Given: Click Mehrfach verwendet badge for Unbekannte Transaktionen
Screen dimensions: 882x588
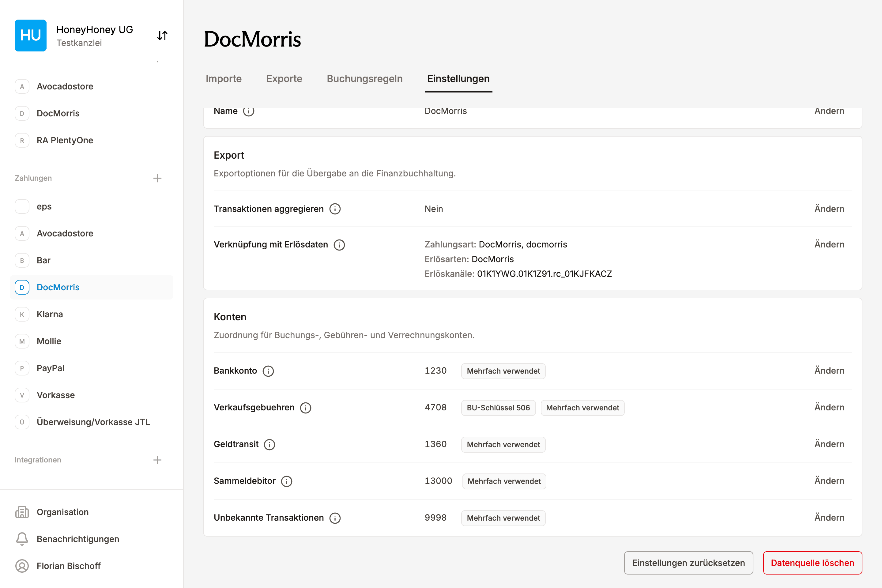Looking at the screenshot, I should pos(503,518).
